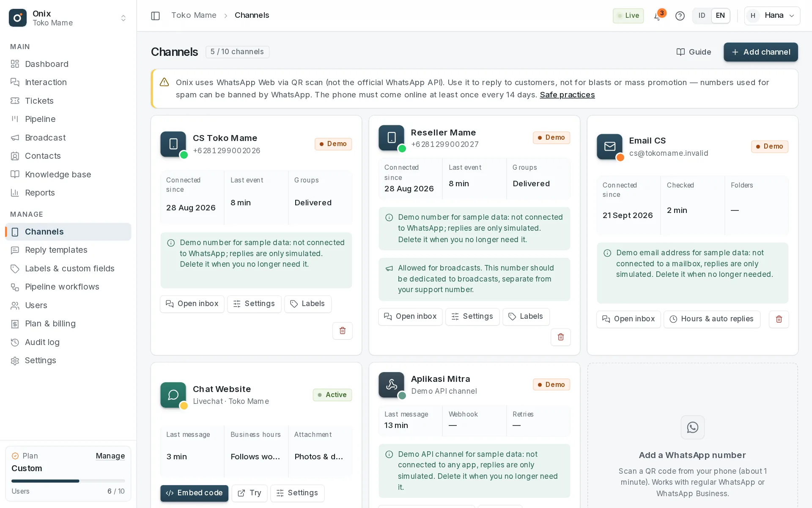
Task: Switch language to ID
Action: (x=702, y=16)
